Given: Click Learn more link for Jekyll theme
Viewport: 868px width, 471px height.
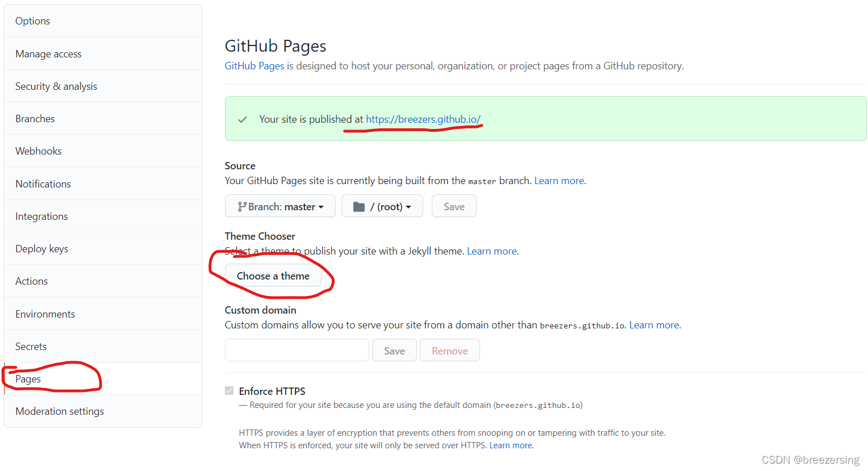Looking at the screenshot, I should [492, 251].
